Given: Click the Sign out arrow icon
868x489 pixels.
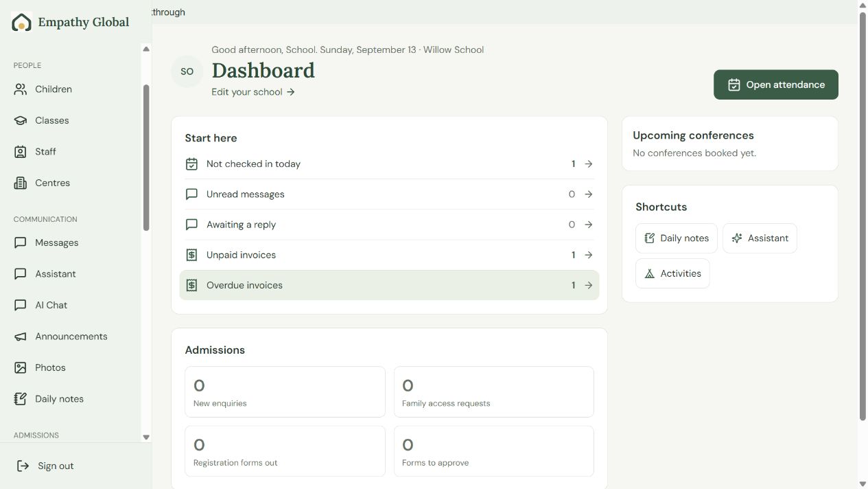Looking at the screenshot, I should (23, 466).
